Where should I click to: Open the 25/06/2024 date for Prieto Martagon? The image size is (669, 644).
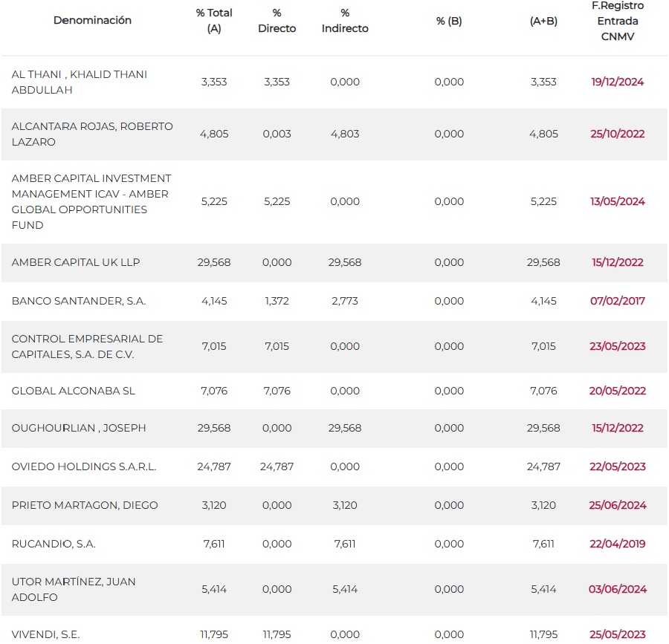tap(617, 506)
